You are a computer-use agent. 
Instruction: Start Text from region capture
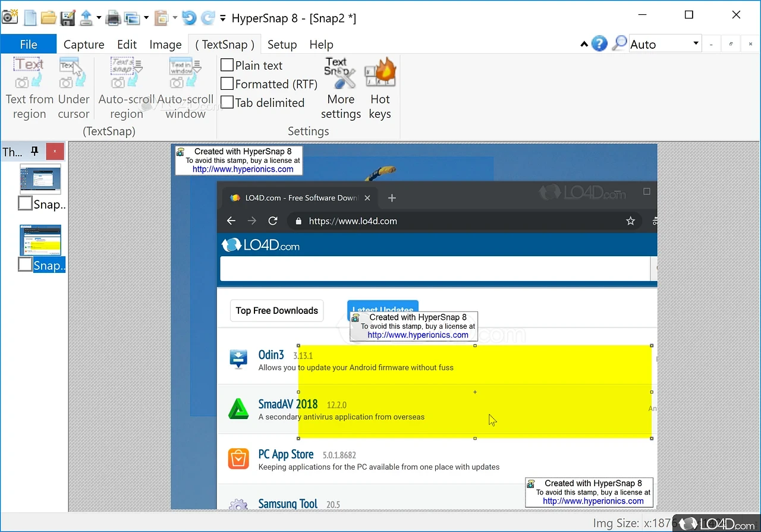pyautogui.click(x=30, y=88)
